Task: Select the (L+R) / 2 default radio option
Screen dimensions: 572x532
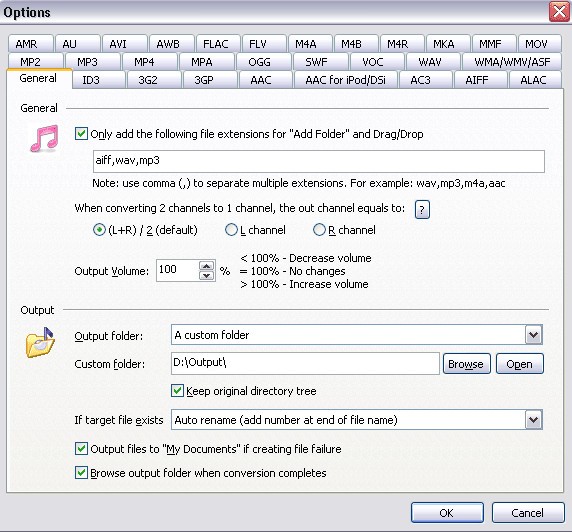Action: point(99,230)
